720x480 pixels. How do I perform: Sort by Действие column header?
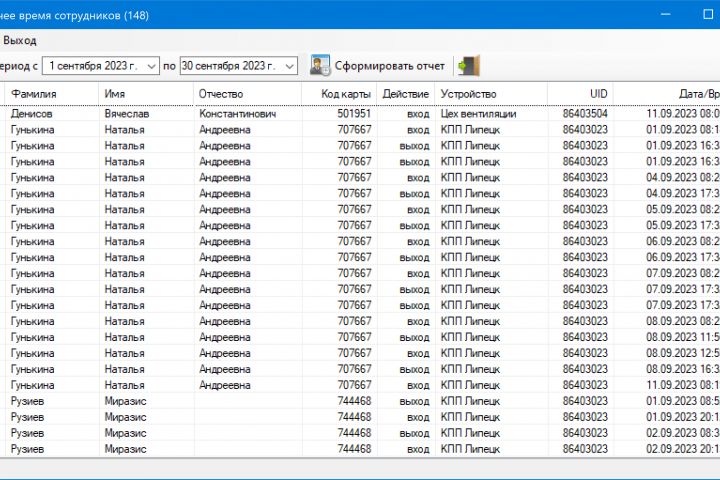tap(405, 94)
